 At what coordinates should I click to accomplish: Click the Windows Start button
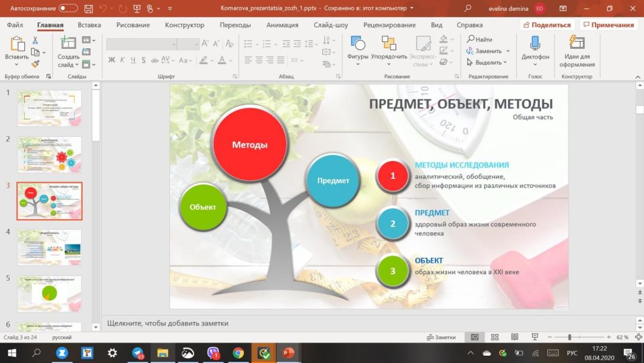[x=12, y=353]
